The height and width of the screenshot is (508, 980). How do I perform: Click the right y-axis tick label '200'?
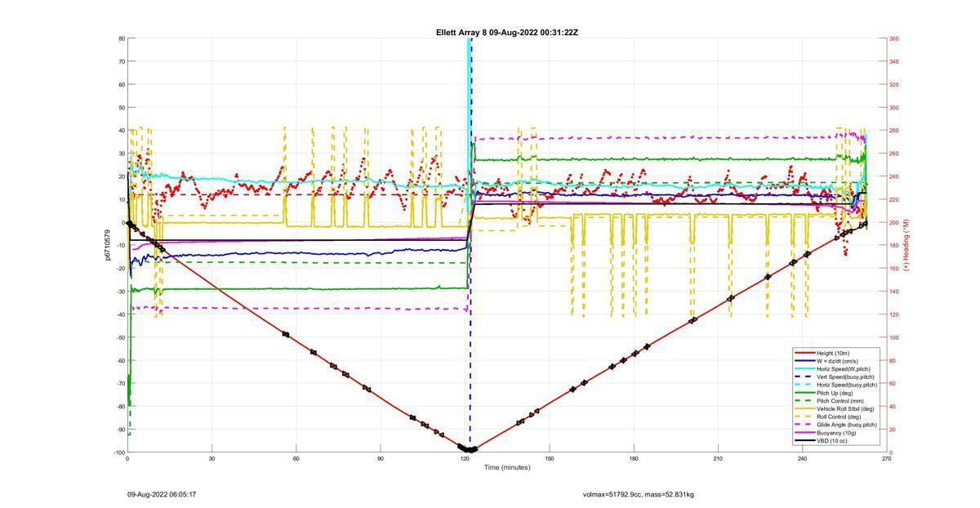pos(894,222)
